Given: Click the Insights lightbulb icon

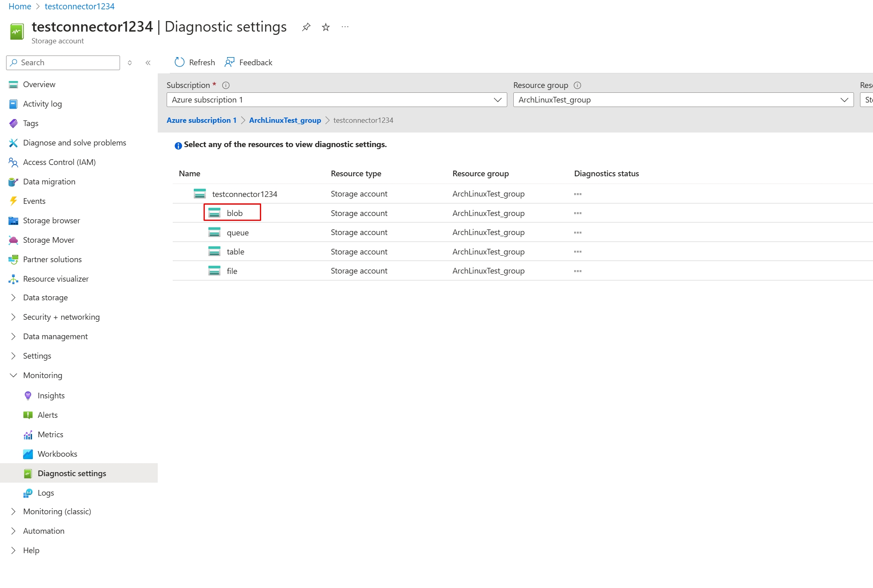Looking at the screenshot, I should pyautogui.click(x=28, y=396).
